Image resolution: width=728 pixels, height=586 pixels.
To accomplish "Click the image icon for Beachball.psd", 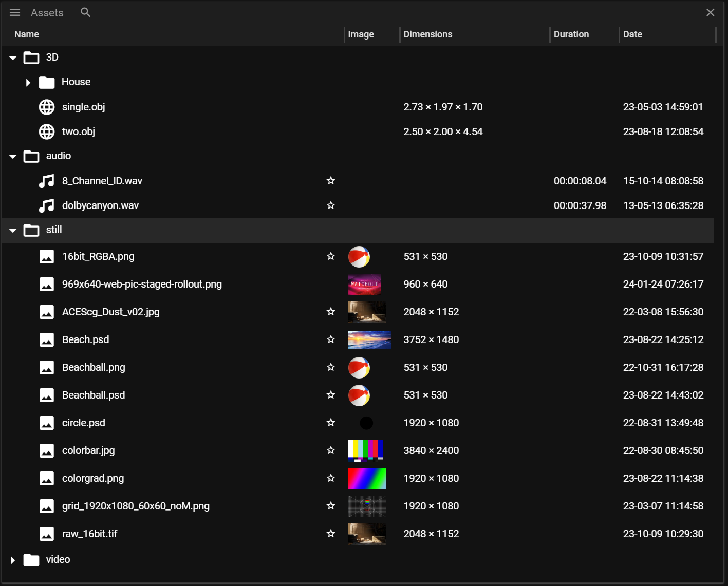I will click(47, 395).
